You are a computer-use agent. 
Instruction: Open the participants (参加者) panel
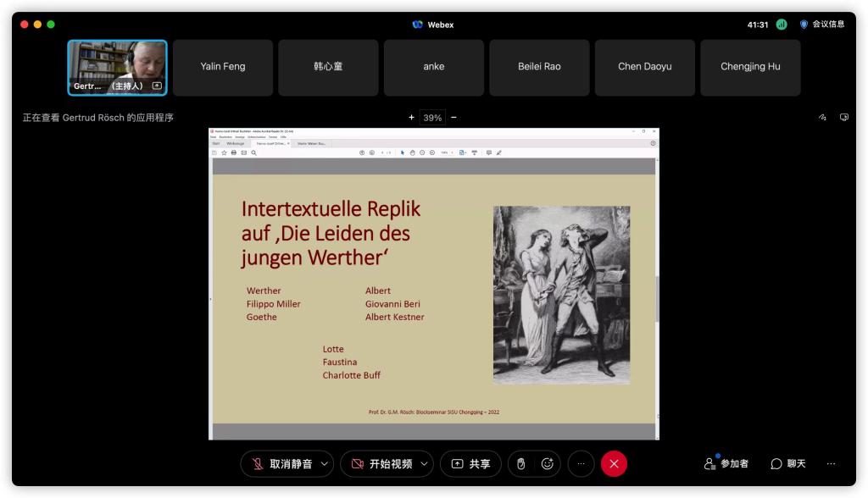pyautogui.click(x=726, y=464)
